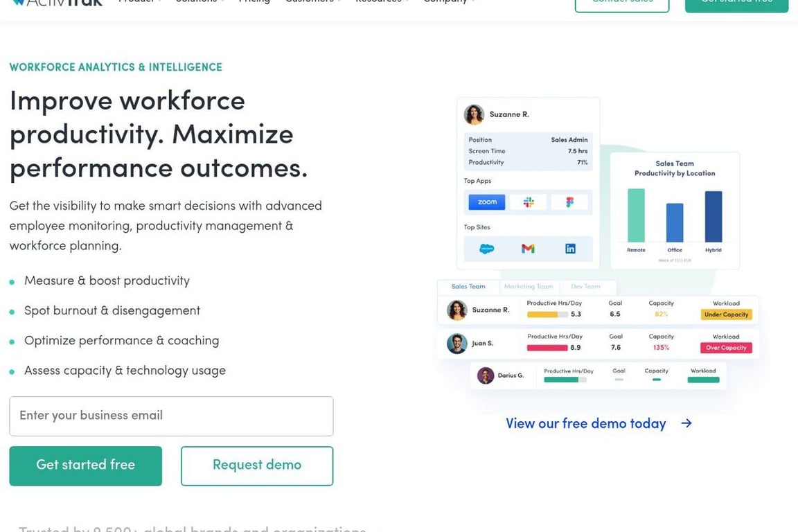
Task: Click Suzanne's 82% capacity value
Action: point(661,314)
